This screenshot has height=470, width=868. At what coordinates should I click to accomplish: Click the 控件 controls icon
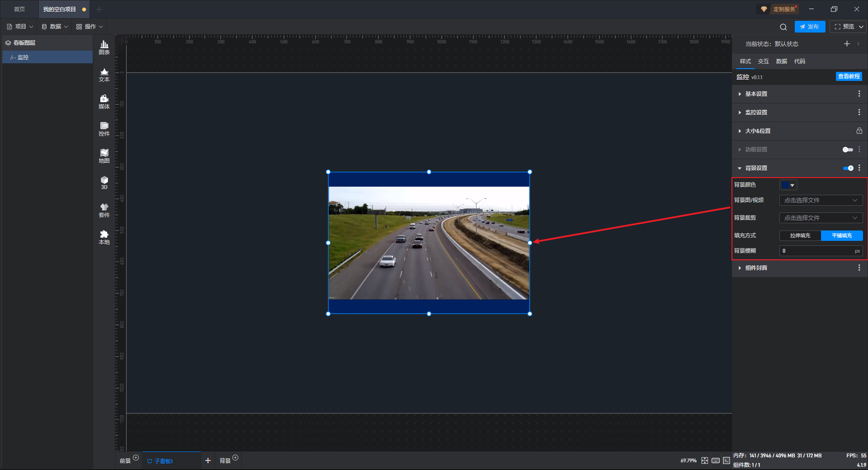104,129
